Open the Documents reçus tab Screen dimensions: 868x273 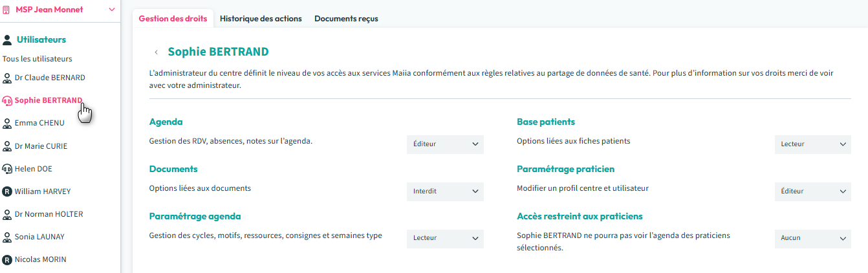tap(346, 19)
